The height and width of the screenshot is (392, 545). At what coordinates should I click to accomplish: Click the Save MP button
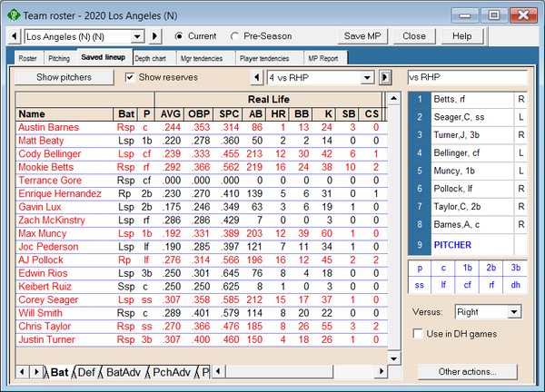tap(363, 36)
